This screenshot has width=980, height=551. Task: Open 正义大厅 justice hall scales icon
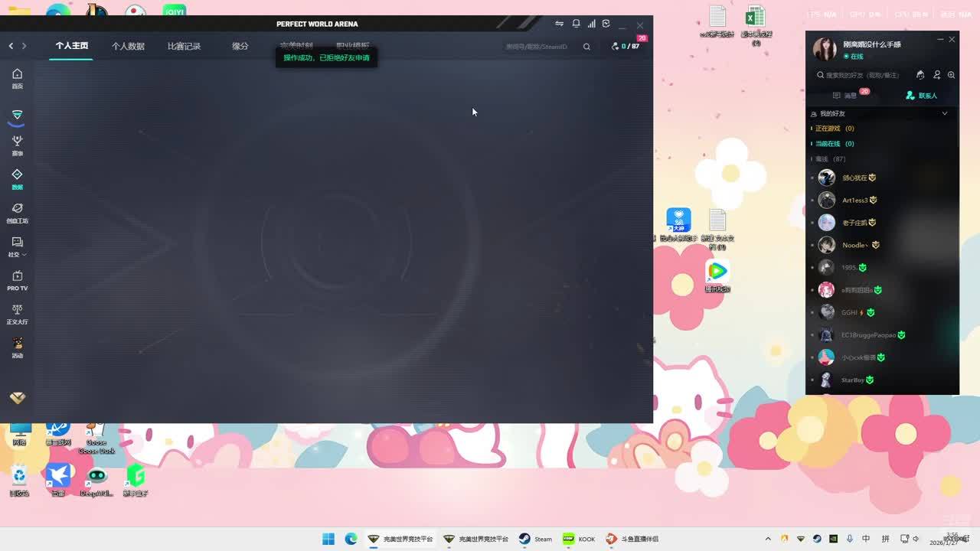coord(17,314)
